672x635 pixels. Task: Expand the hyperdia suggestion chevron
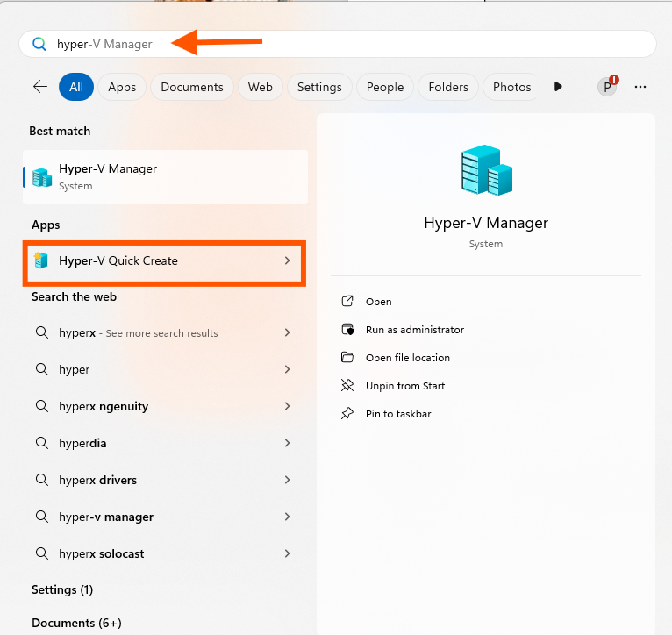287,443
